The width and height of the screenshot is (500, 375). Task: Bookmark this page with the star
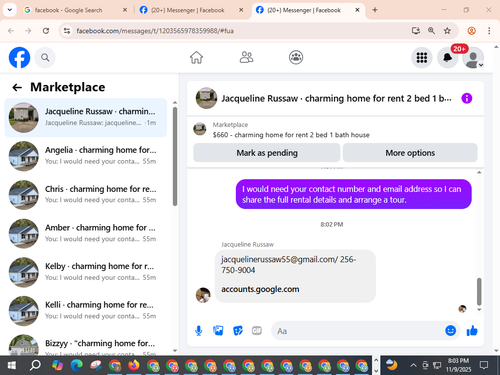[x=447, y=31]
